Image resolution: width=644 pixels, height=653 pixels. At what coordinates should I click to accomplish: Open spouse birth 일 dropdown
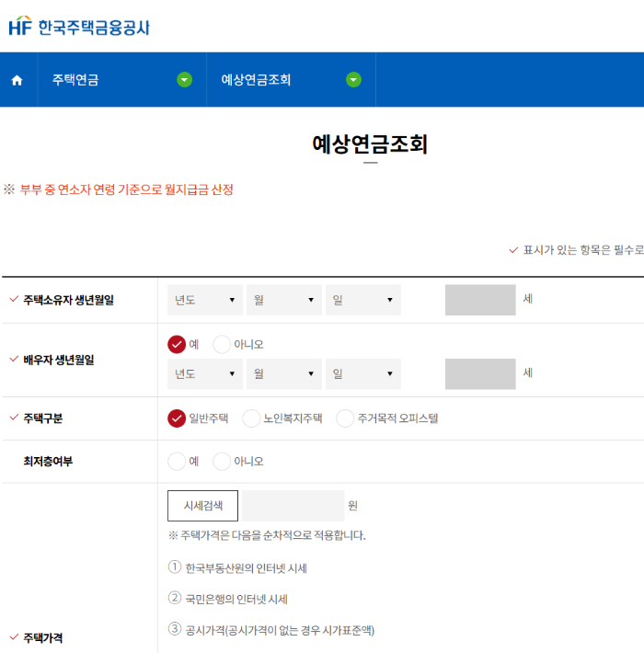pos(363,374)
